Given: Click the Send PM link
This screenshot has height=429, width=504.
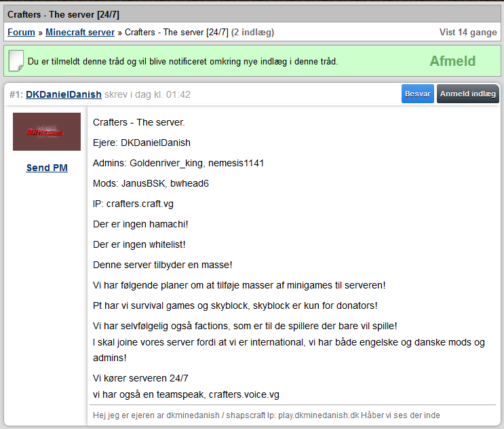Looking at the screenshot, I should click(x=47, y=168).
